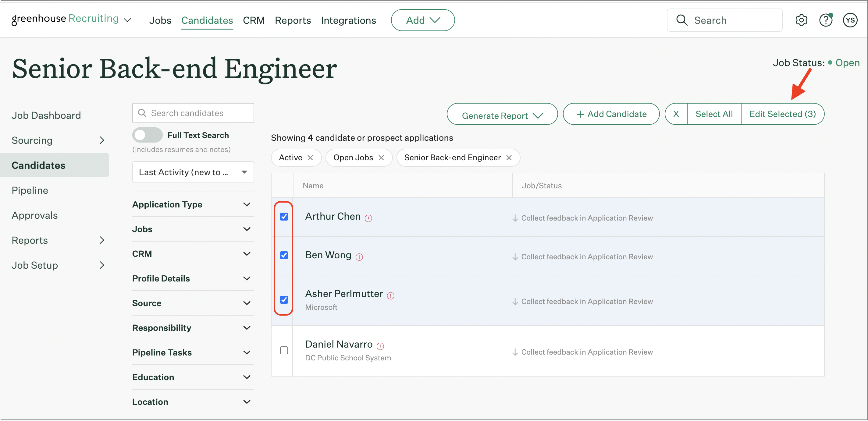Image resolution: width=868 pixels, height=421 pixels.
Task: Open the YS user profile avatar
Action: (850, 20)
